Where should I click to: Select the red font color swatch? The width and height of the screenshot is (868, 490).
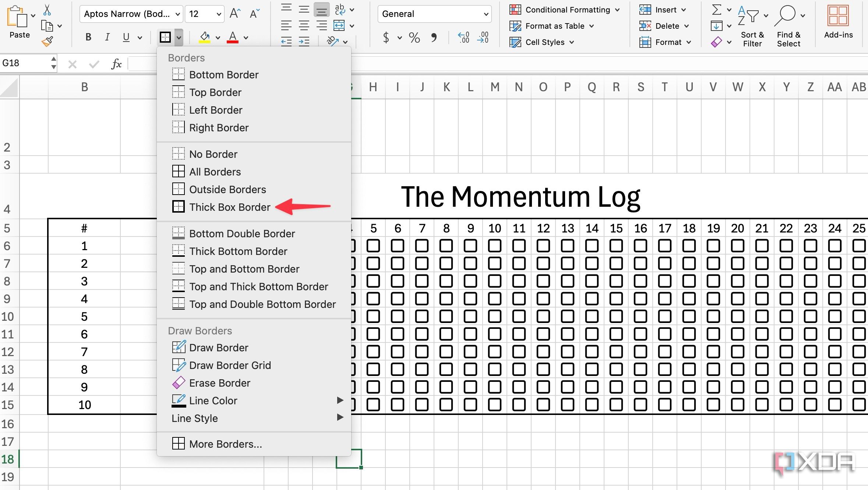[233, 37]
